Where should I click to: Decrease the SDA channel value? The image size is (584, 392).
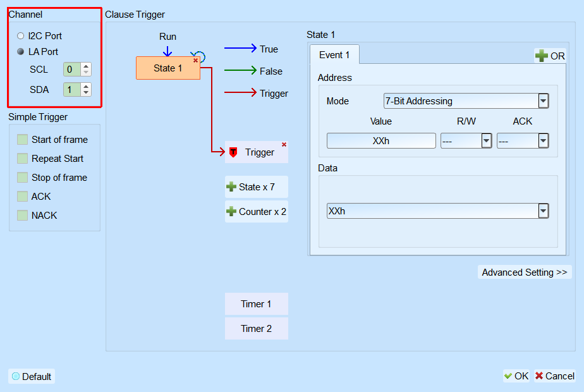[86, 92]
